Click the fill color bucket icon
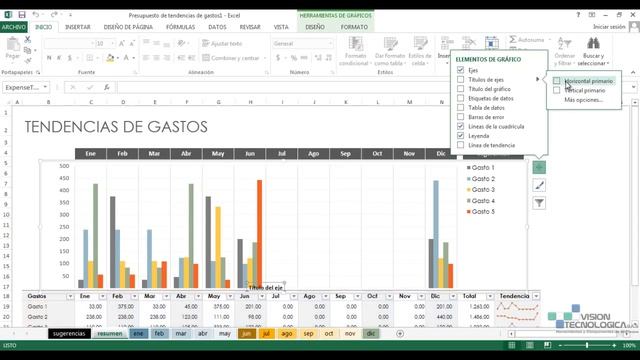This screenshot has height=360, width=640. pyautogui.click(x=110, y=58)
